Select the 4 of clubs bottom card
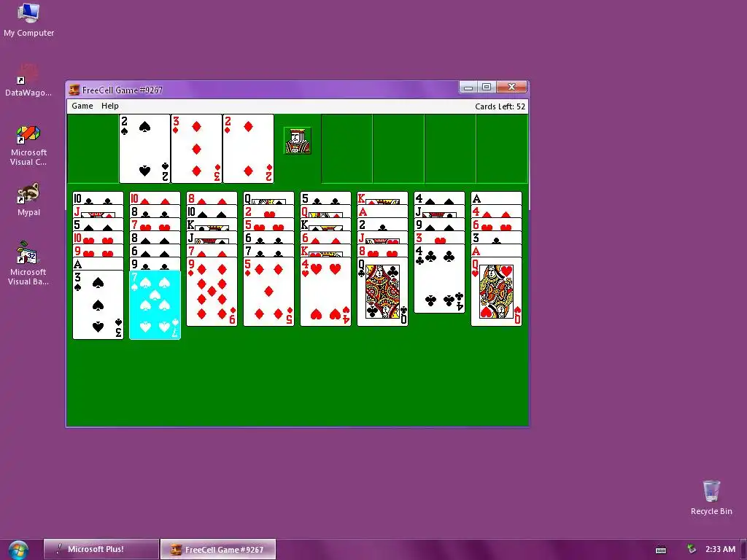The image size is (747, 560). click(439, 279)
